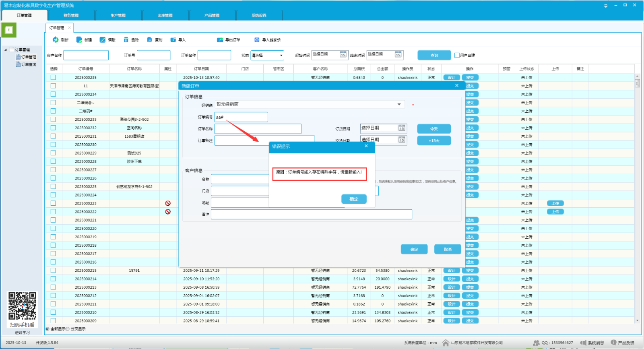Viewport: 644px width, 349px height.
Task: Switch to the Finance Management (财务管理) tab
Action: point(71,15)
